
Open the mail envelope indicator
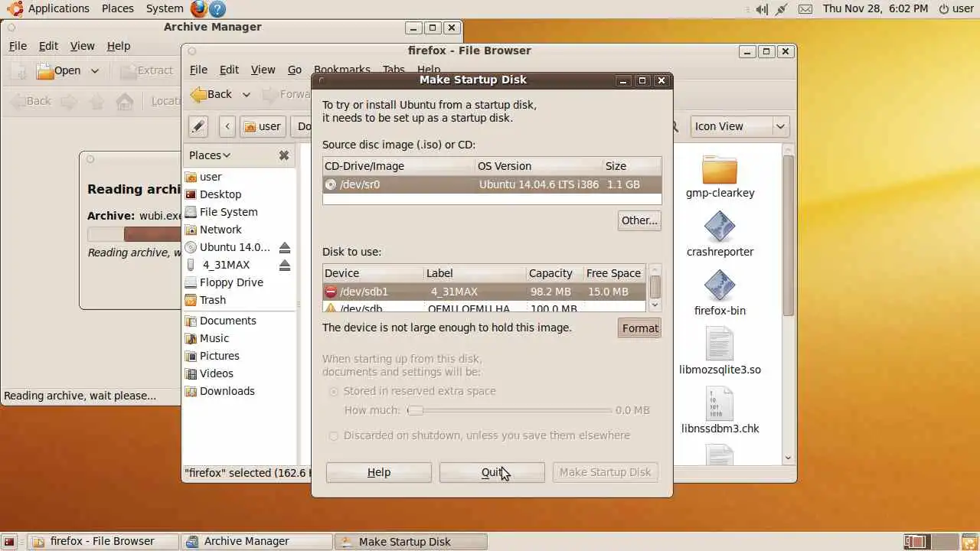coord(805,9)
